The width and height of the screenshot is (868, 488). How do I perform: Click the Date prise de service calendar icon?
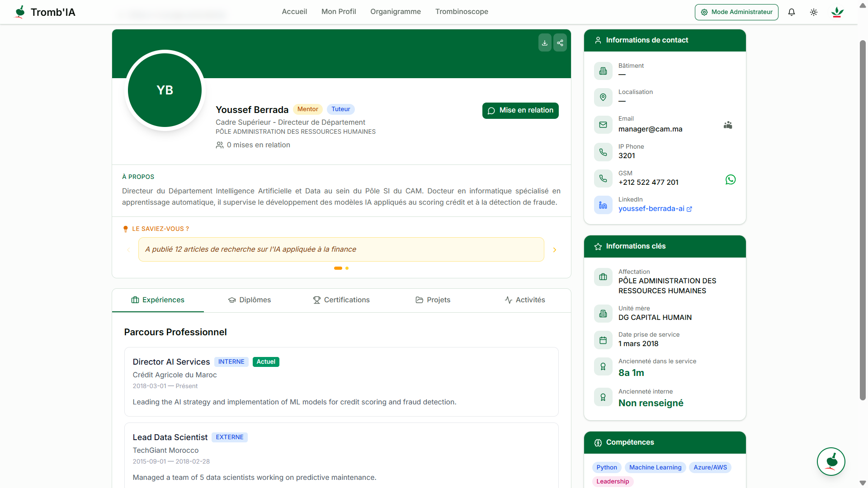(x=603, y=340)
